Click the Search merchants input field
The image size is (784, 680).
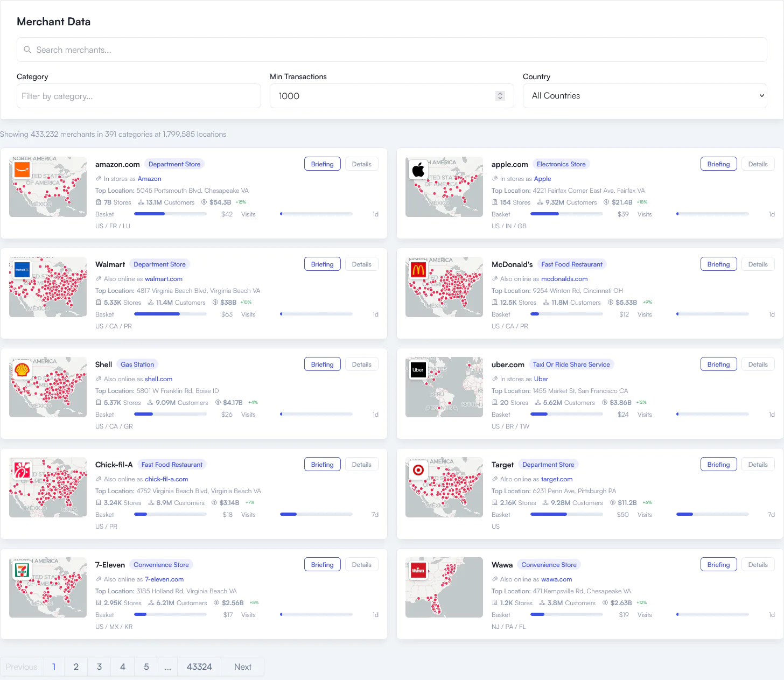[391, 50]
